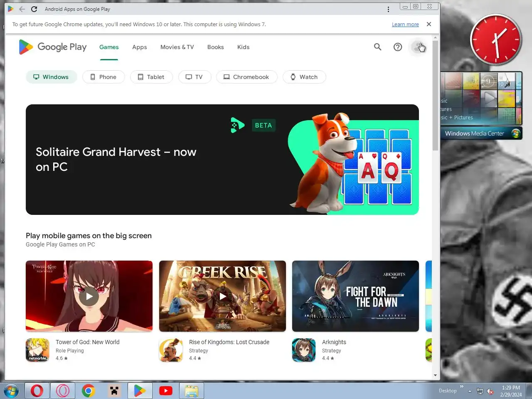Click the network tray icon

click(x=480, y=391)
